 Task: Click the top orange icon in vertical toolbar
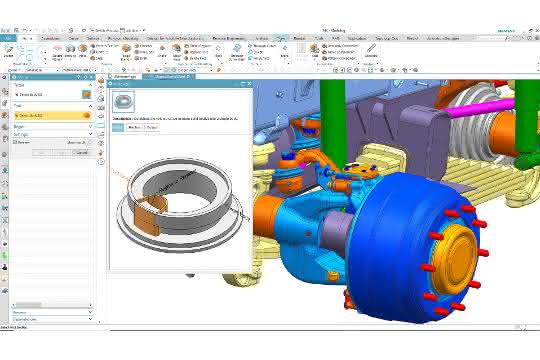[x=101, y=81]
